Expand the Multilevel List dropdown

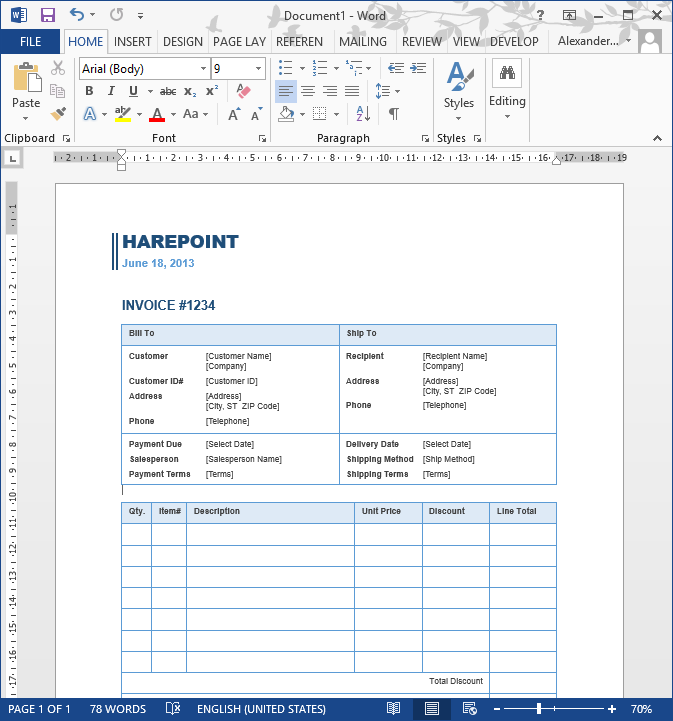[x=369, y=69]
